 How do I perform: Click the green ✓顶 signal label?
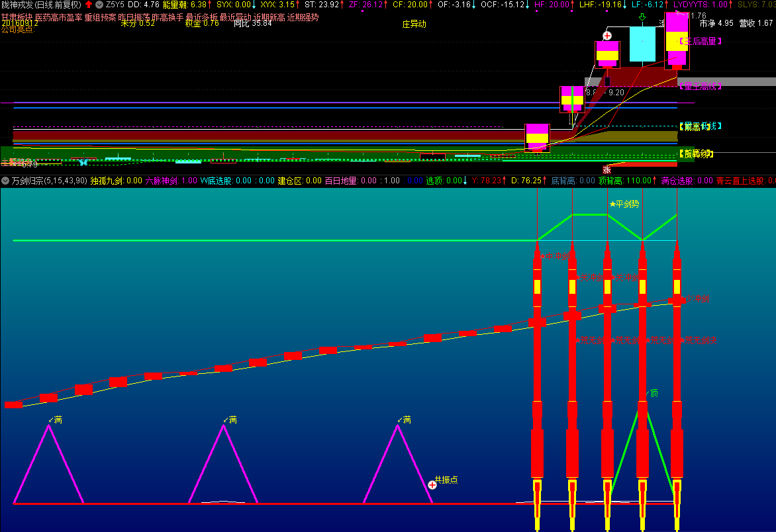(652, 394)
